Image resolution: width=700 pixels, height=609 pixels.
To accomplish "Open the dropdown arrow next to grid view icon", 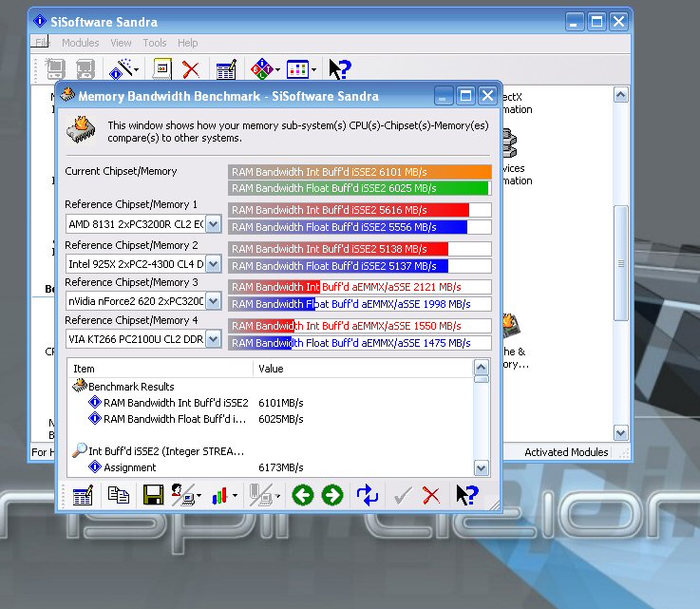I will point(313,70).
